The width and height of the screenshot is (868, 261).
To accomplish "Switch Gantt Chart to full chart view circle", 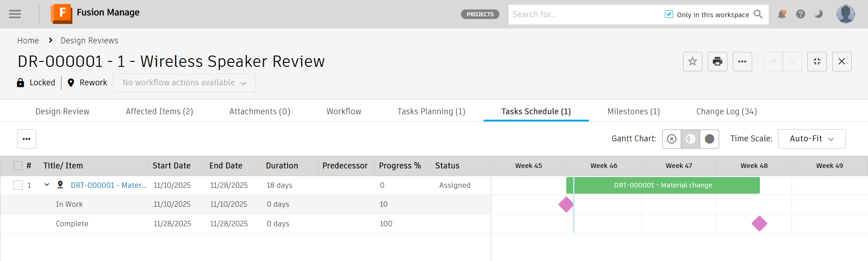I will (709, 139).
